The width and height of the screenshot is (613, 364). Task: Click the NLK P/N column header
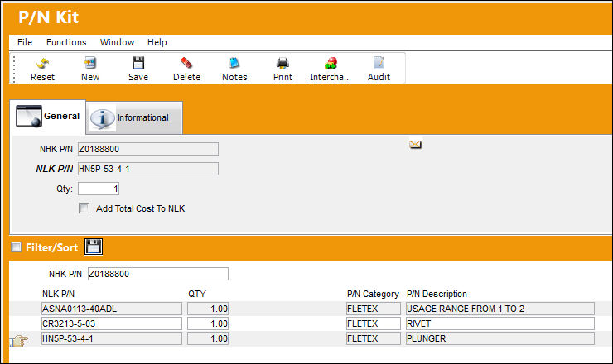58,294
